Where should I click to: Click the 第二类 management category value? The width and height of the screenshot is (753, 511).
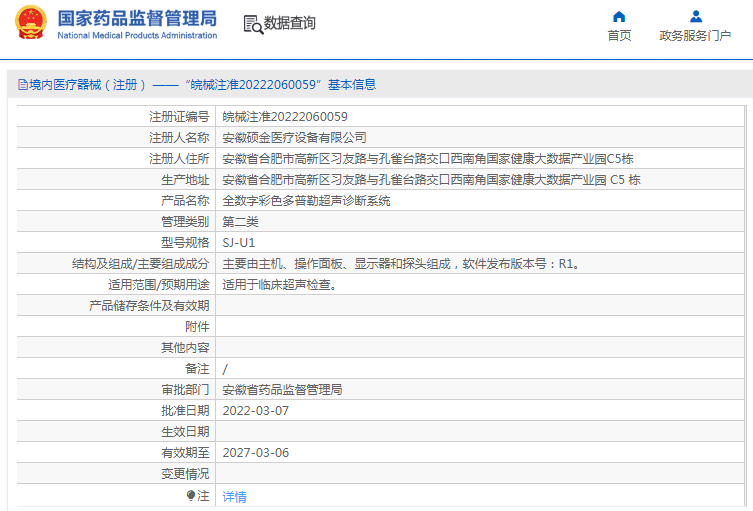point(240,222)
